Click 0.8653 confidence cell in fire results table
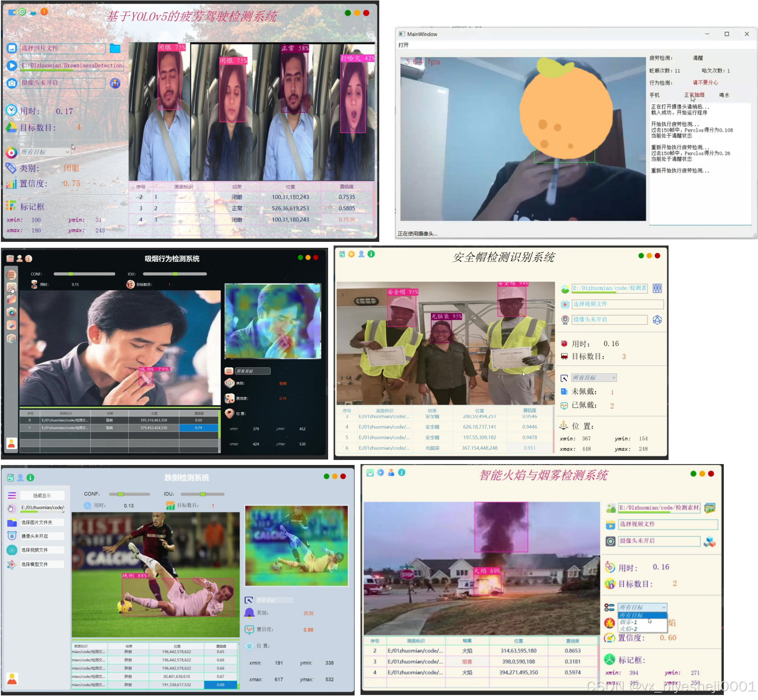 pos(573,651)
